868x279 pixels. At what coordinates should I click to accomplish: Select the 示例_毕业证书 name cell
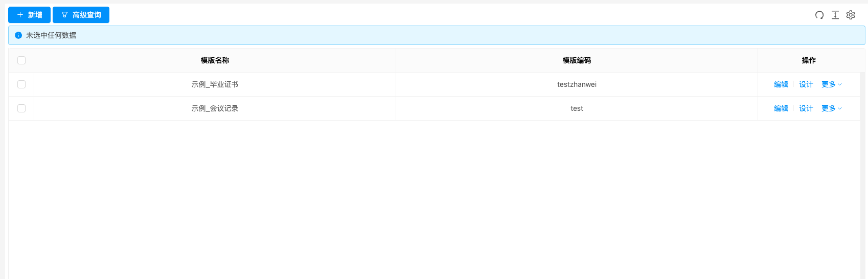click(x=215, y=84)
